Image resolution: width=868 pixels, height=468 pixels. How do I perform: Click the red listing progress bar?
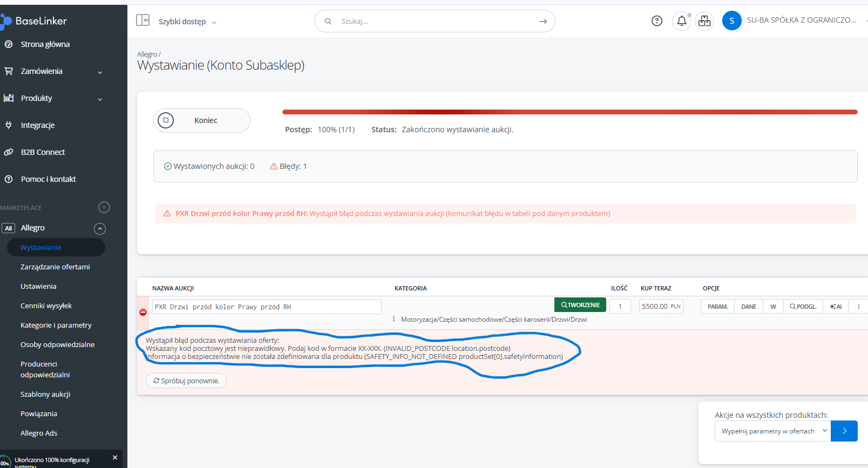[x=569, y=112]
